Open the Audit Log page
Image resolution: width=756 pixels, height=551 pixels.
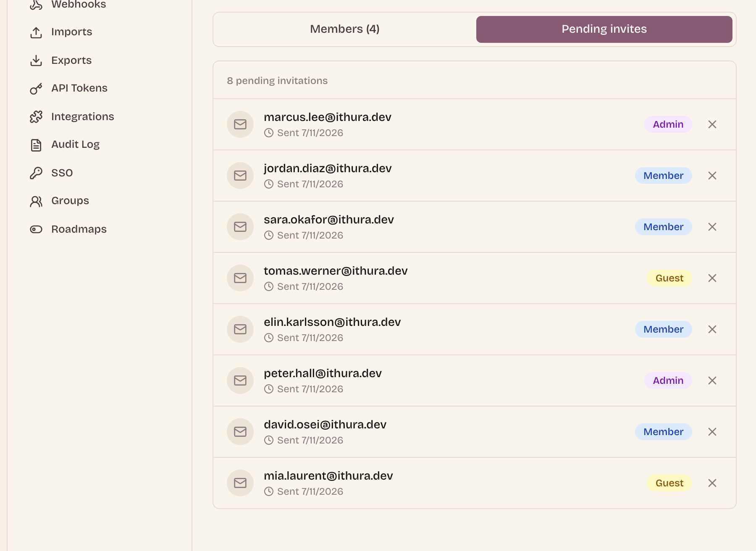[76, 144]
